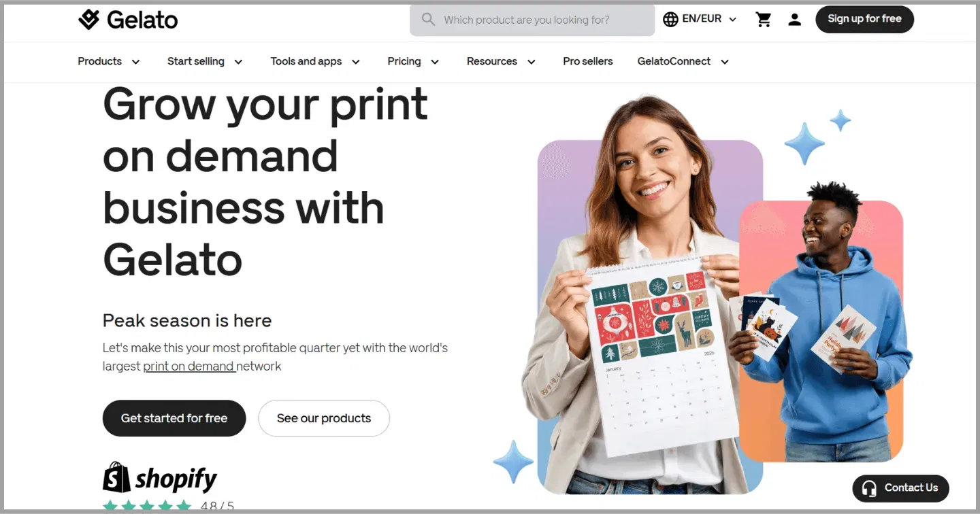Click the headset icon in Contact Us
The image size is (980, 514).
coord(868,488)
